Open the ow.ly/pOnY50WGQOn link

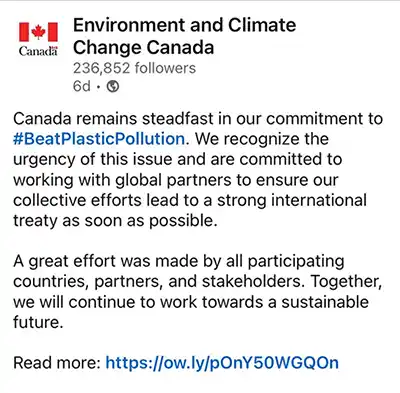[x=222, y=363]
